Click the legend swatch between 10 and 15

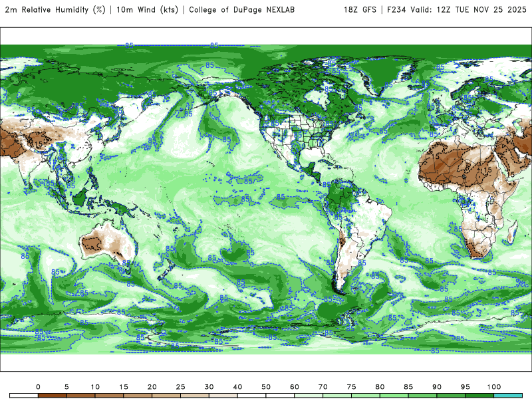109,396
